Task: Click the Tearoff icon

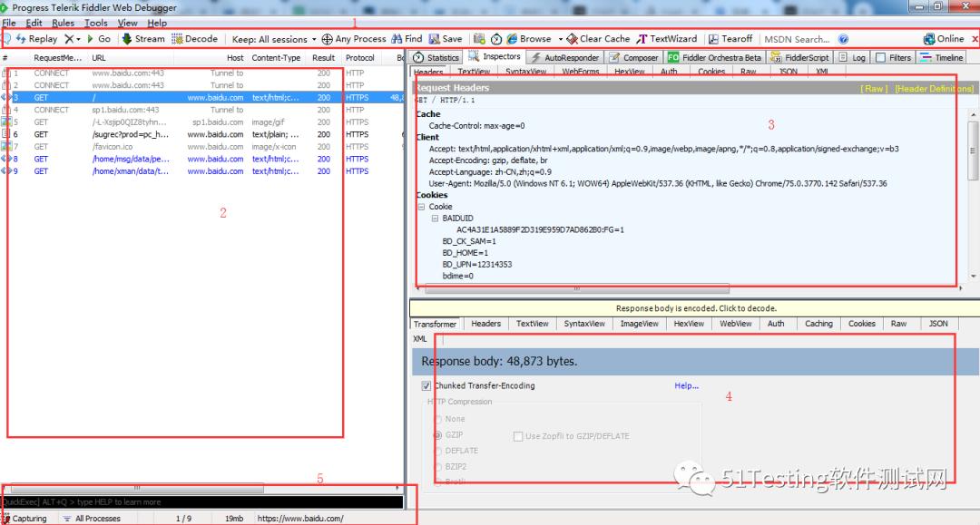Action: 713,39
